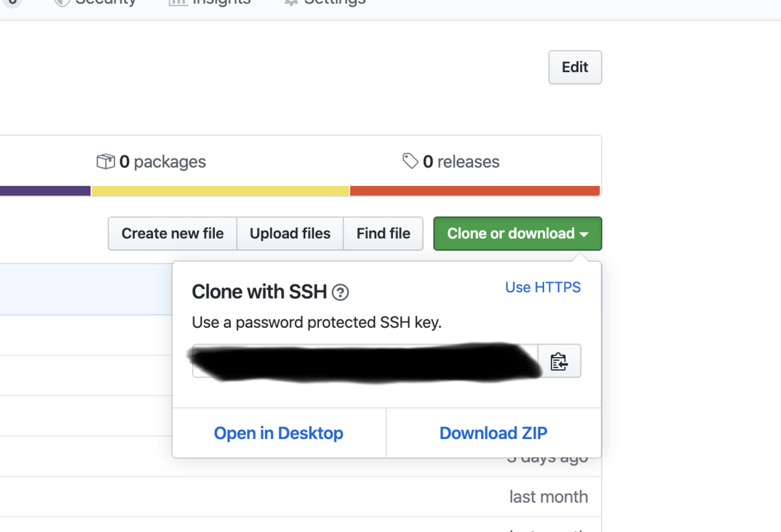
Task: Click the Settings gear icon
Action: pos(292,3)
